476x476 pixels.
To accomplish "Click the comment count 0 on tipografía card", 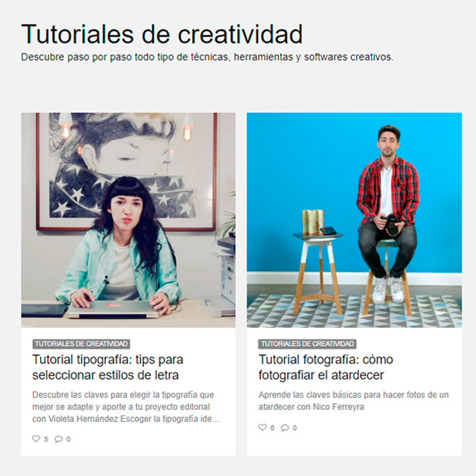I will coord(68,439).
